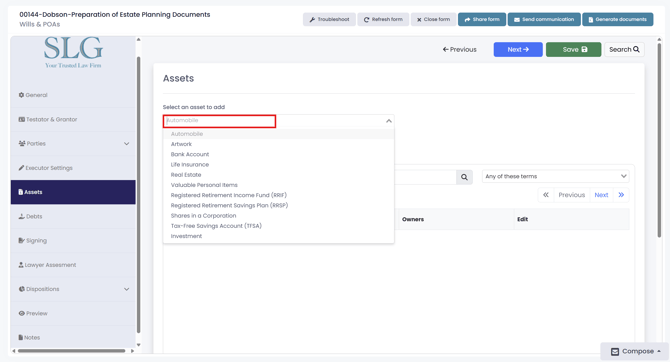
Task: Choose Shares in a Corporation option
Action: click(x=279, y=216)
